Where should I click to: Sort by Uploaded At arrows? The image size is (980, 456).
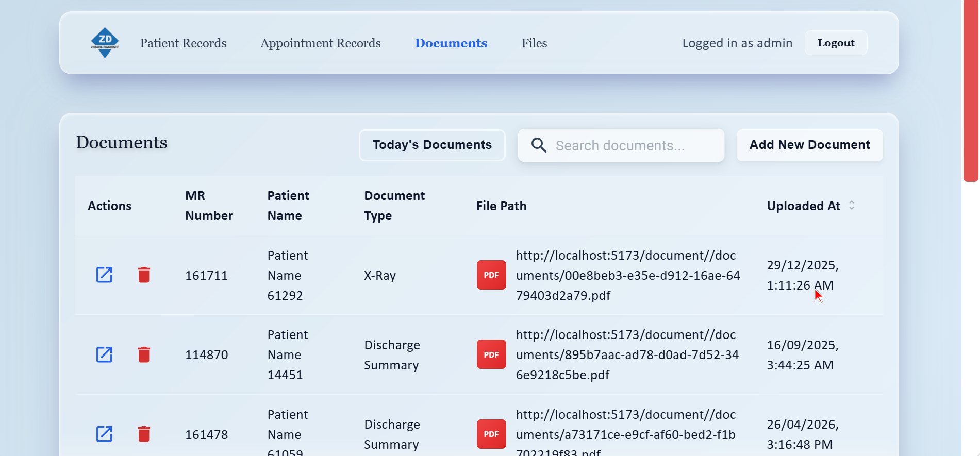point(852,205)
